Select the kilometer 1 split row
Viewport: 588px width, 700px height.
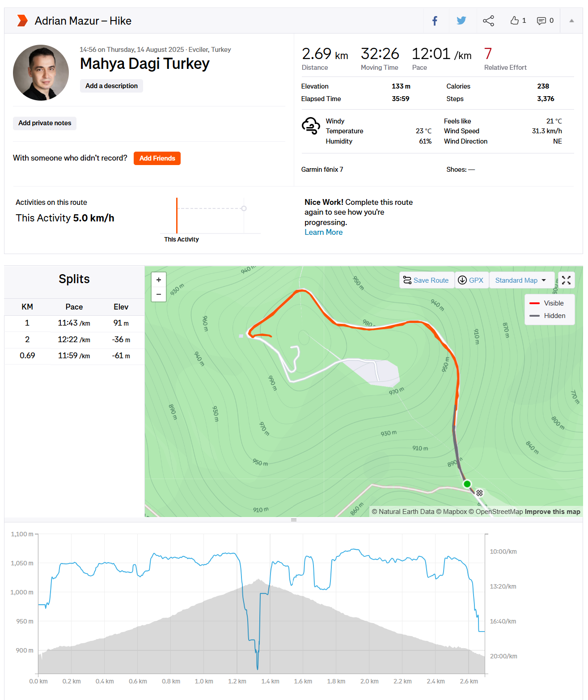pyautogui.click(x=74, y=323)
